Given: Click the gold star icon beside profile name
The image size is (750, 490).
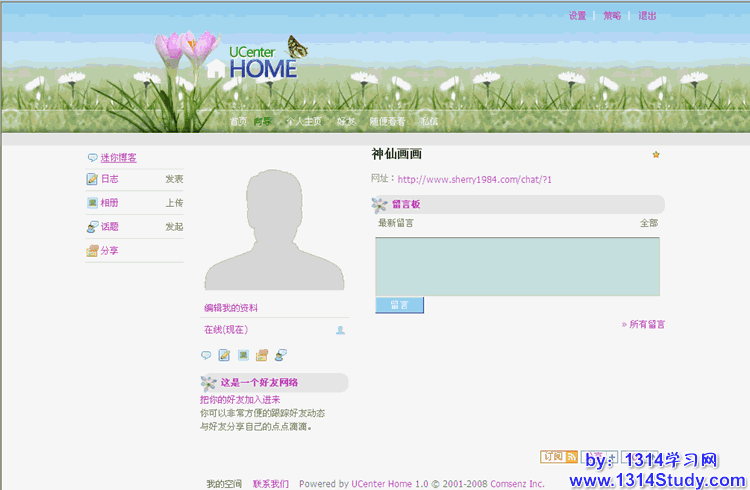Looking at the screenshot, I should point(656,155).
